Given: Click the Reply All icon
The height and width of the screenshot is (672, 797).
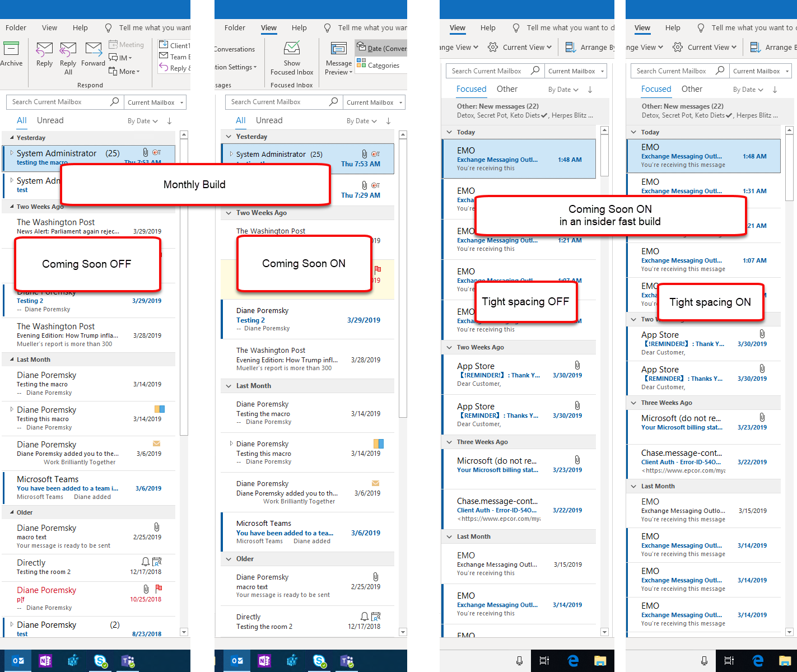Looking at the screenshot, I should (x=68, y=49).
